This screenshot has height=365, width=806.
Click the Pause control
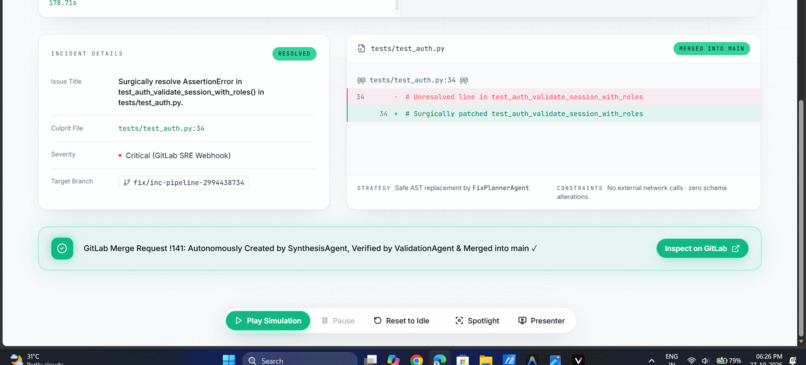(x=338, y=321)
